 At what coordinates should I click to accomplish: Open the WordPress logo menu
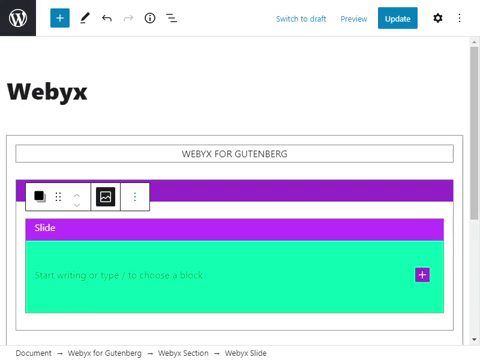18,18
